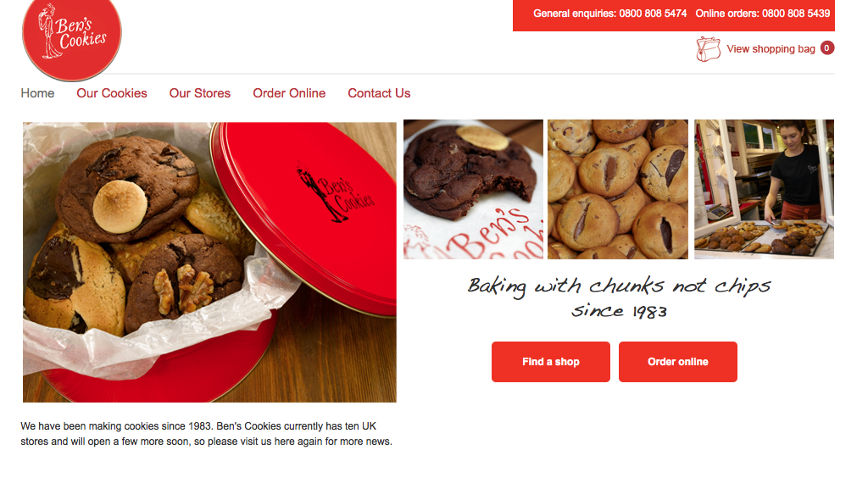Select Order Online in the navigation
Image resolution: width=868 pixels, height=489 pixels.
289,93
